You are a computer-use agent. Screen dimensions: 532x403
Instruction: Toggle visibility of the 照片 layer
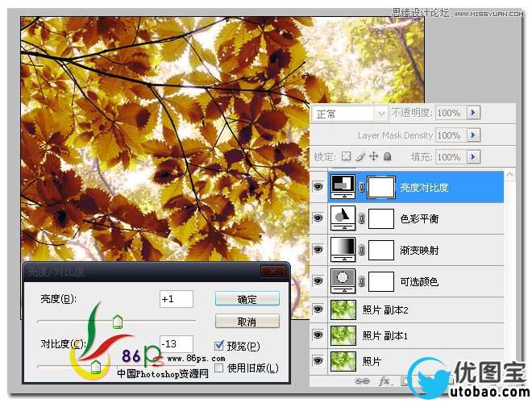pos(318,360)
